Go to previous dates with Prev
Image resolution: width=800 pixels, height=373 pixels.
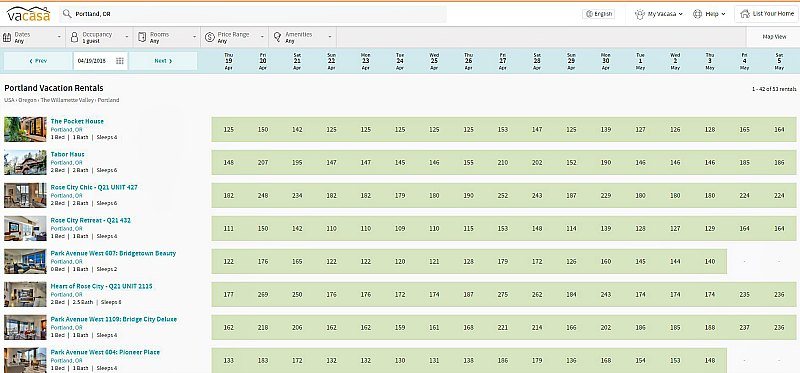coord(38,61)
